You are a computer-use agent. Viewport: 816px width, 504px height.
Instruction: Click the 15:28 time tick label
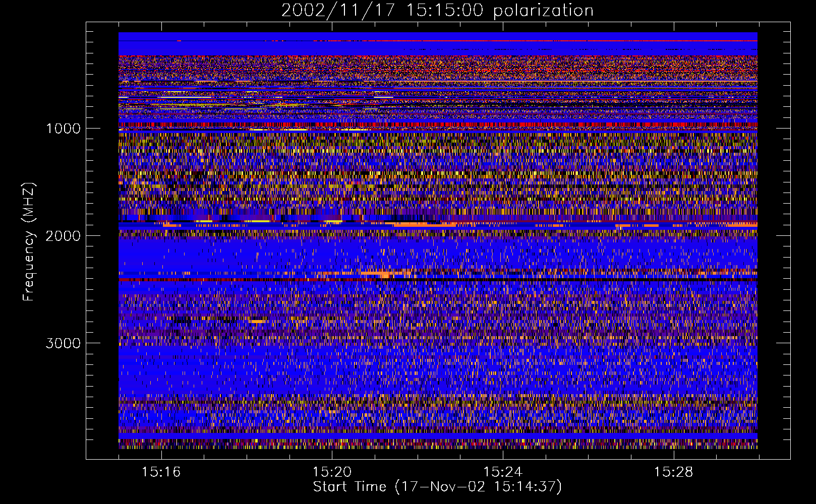coord(674,472)
